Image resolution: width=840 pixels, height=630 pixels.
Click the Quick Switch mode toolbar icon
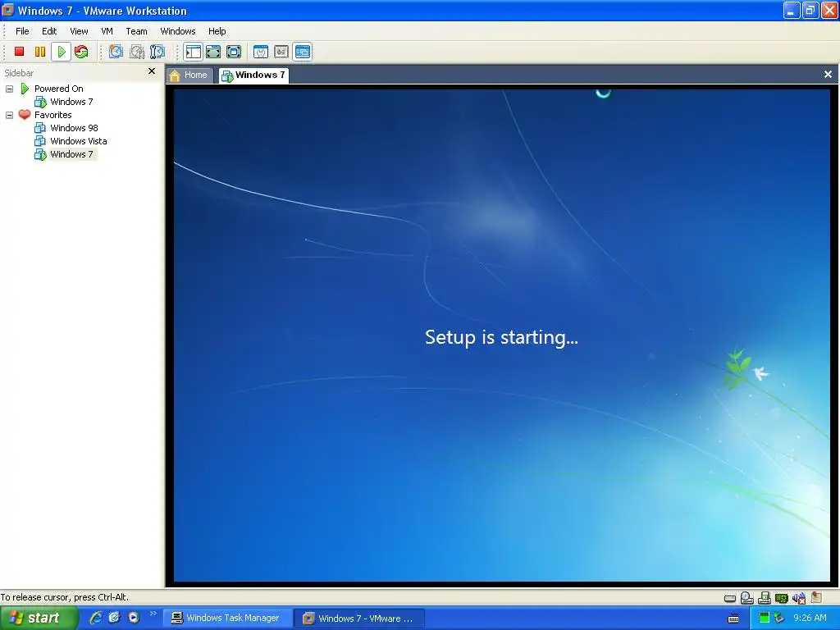click(234, 52)
